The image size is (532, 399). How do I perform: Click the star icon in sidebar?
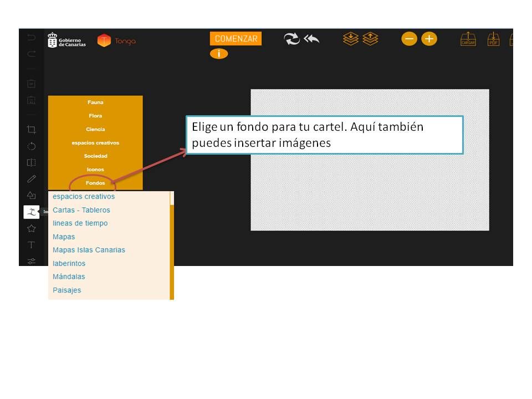coord(32,228)
